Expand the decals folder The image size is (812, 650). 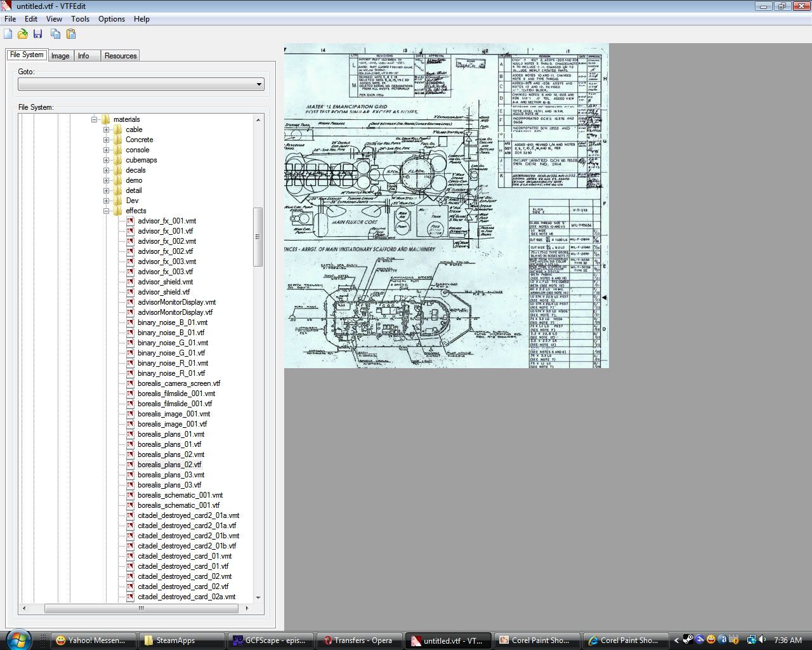106,170
